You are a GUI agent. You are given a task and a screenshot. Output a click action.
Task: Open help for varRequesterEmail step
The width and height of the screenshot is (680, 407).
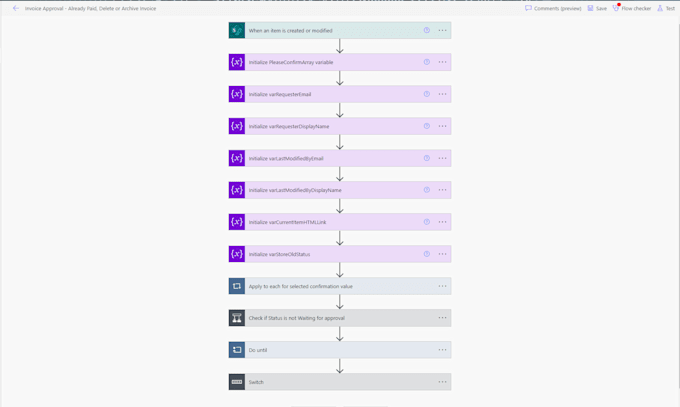point(427,94)
